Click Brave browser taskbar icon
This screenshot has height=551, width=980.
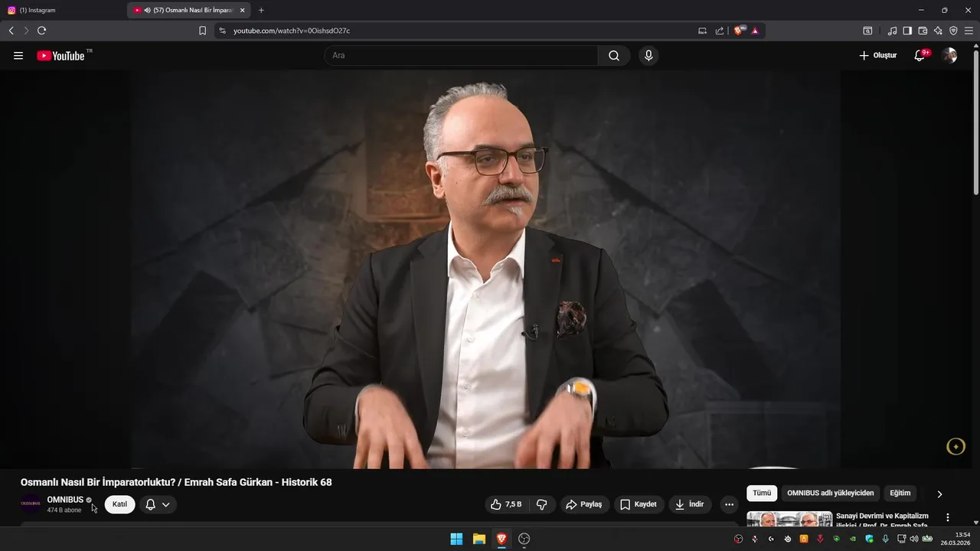point(501,539)
